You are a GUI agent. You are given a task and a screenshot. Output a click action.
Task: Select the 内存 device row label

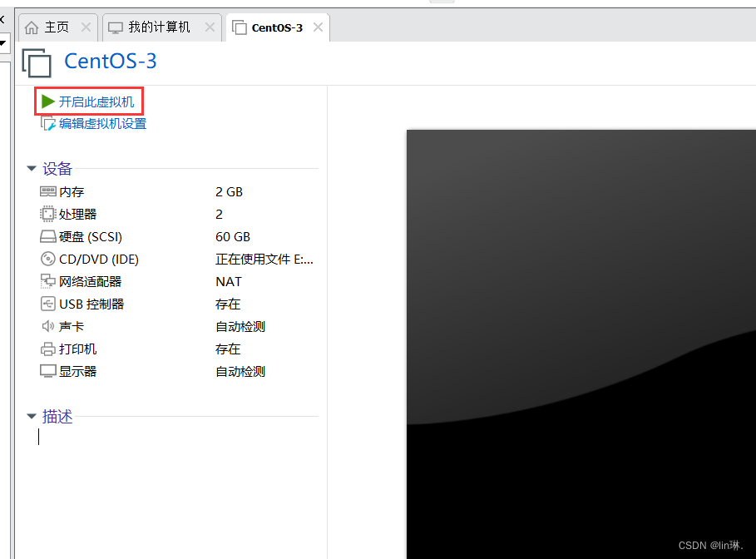72,192
